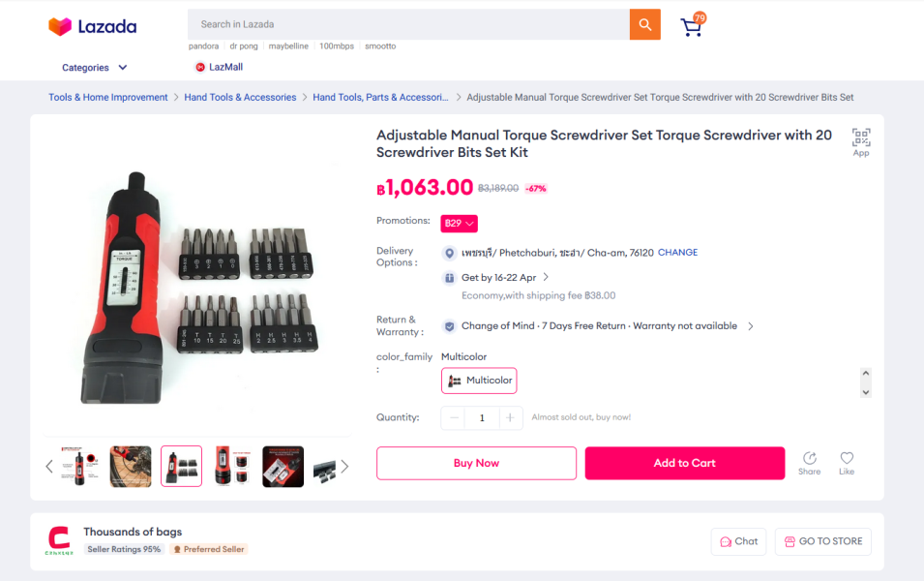Select the Multicolor color option
Viewport: 924px width, 581px height.
pos(479,381)
